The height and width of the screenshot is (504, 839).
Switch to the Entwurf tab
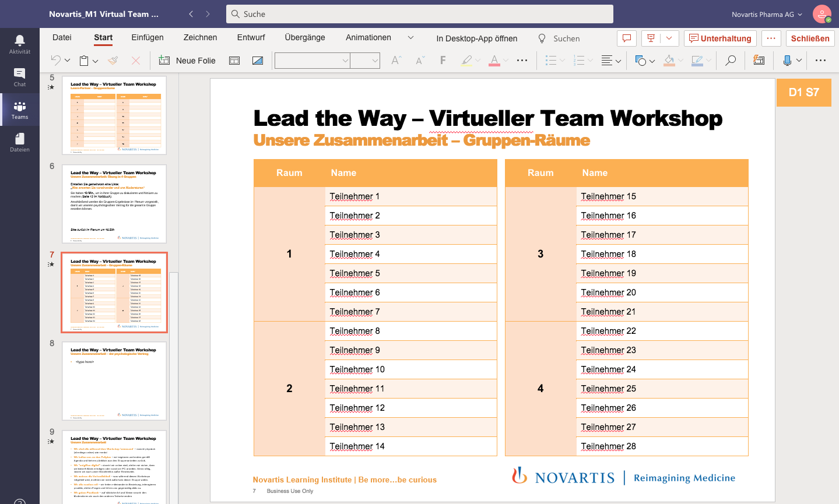[x=251, y=37]
